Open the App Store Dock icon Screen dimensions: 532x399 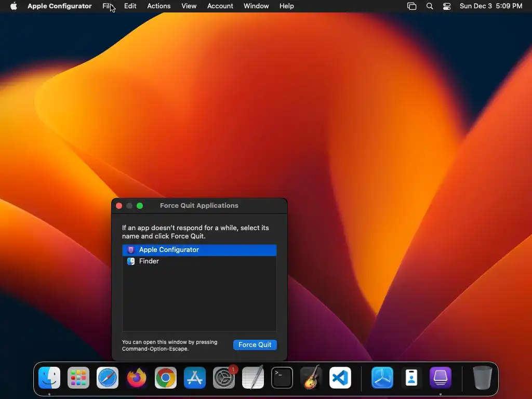tap(195, 378)
